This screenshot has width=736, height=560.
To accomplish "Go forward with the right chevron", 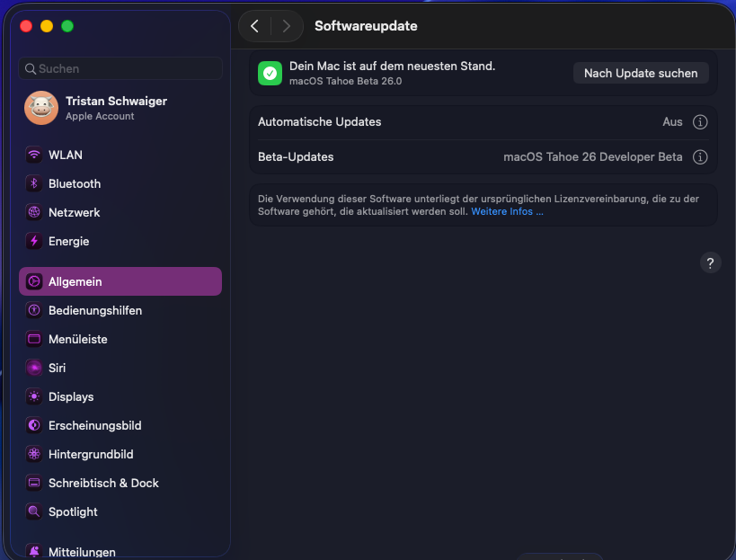I will pos(286,26).
